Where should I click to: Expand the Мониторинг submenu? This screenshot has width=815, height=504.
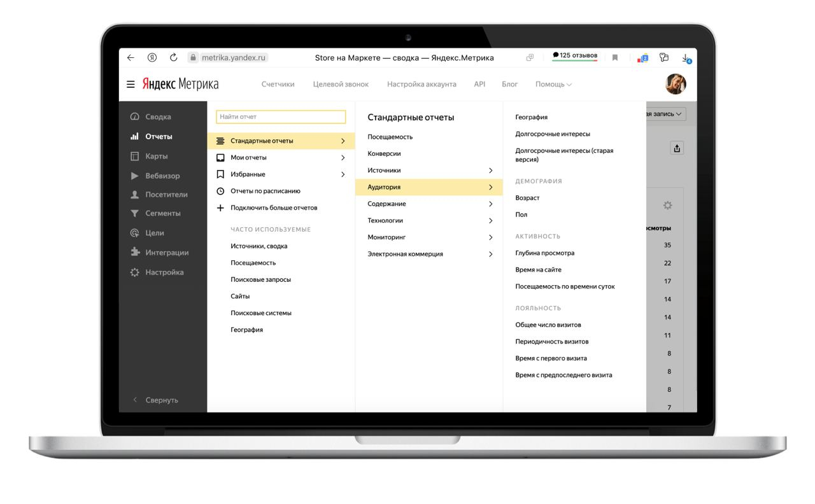coord(429,237)
